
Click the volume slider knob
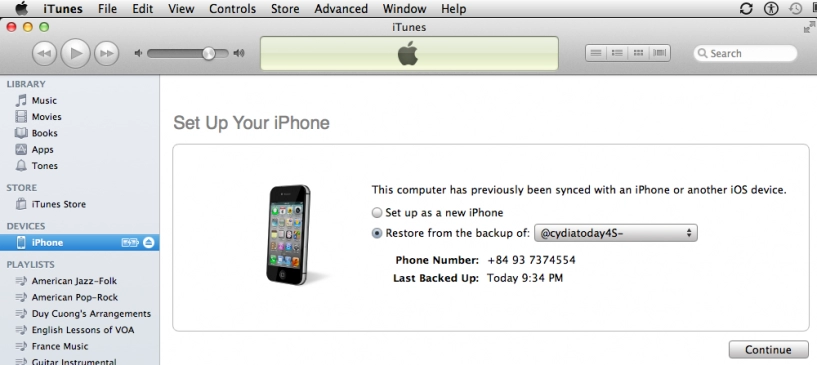point(209,53)
